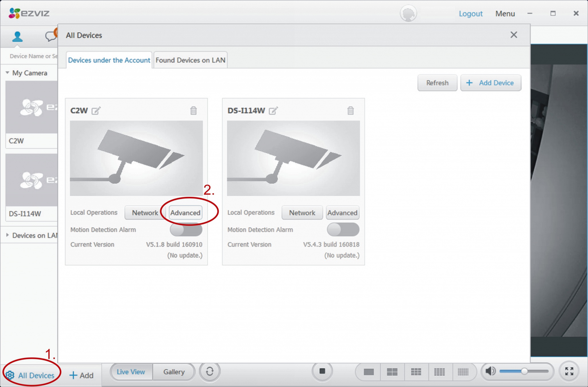This screenshot has width=588, height=387.
Task: Select sixteen-window grid layout
Action: (440, 372)
